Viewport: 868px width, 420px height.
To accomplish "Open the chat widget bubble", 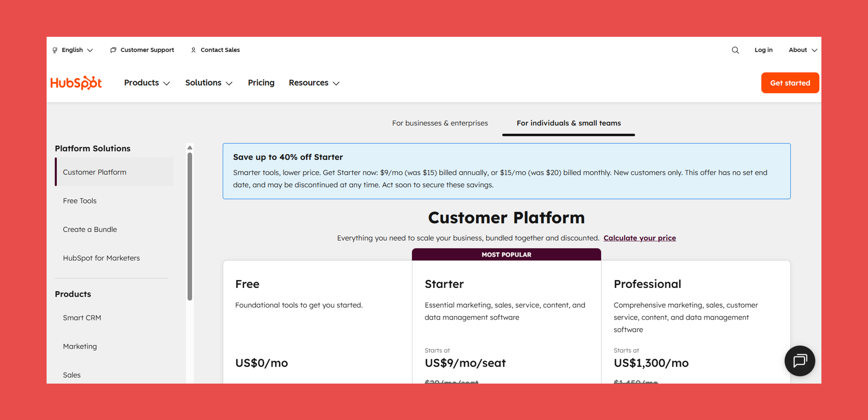I will coord(799,361).
